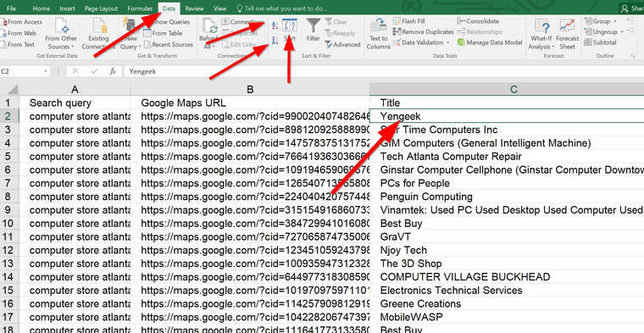Click the Share button at top right
The width and height of the screenshot is (644, 333).
pyautogui.click(x=632, y=8)
